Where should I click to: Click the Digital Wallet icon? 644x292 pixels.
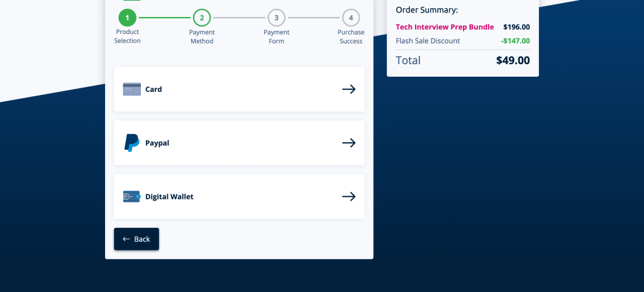coord(131,196)
